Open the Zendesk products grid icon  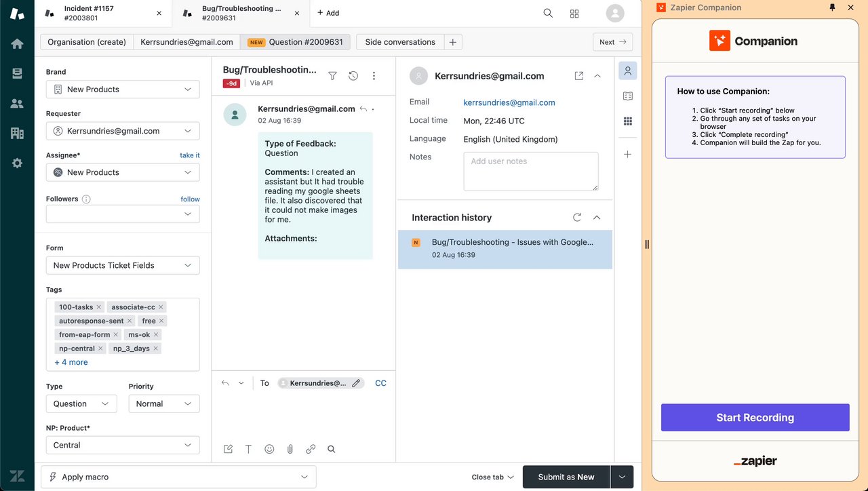pyautogui.click(x=574, y=13)
